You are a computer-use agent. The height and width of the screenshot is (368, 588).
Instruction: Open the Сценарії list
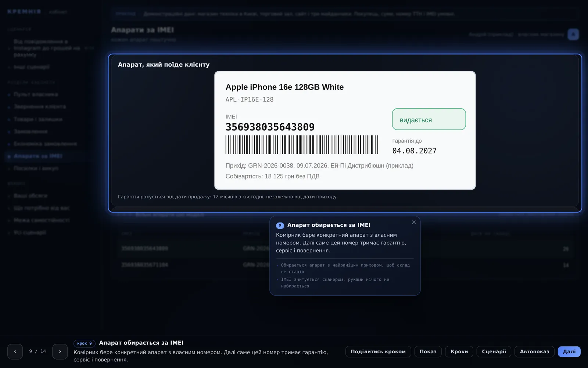click(x=494, y=351)
